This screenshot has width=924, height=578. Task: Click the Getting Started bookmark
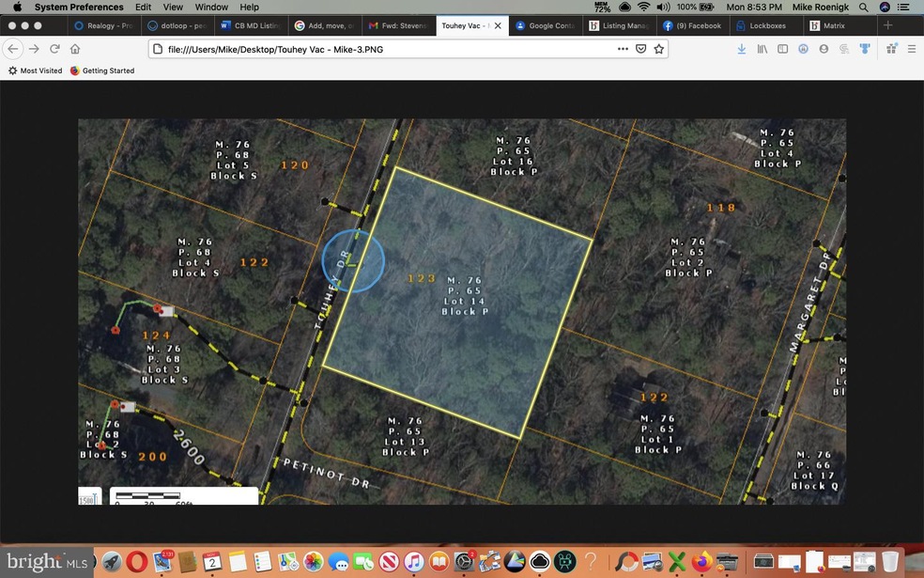pyautogui.click(x=101, y=70)
